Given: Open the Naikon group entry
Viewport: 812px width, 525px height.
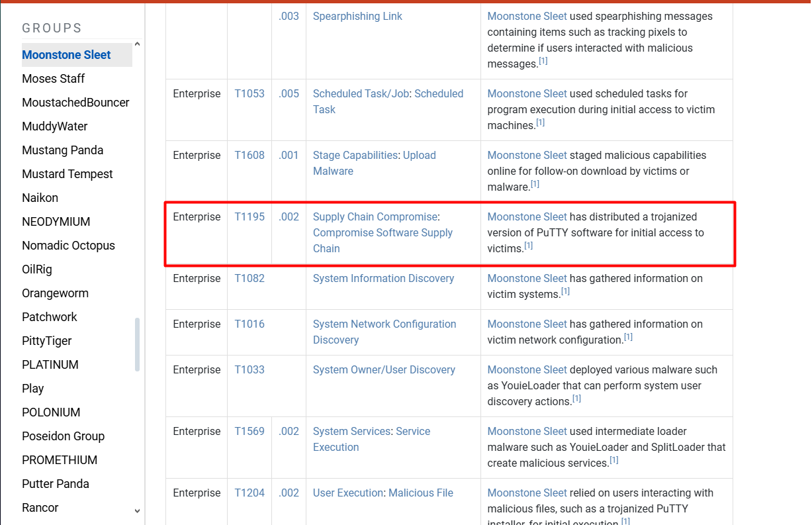Looking at the screenshot, I should (x=40, y=198).
